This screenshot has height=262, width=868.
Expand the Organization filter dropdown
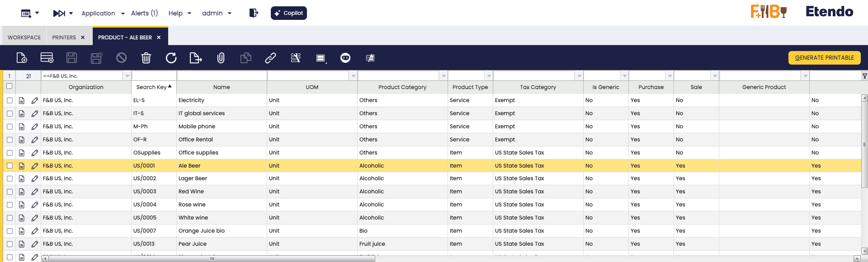pyautogui.click(x=127, y=76)
